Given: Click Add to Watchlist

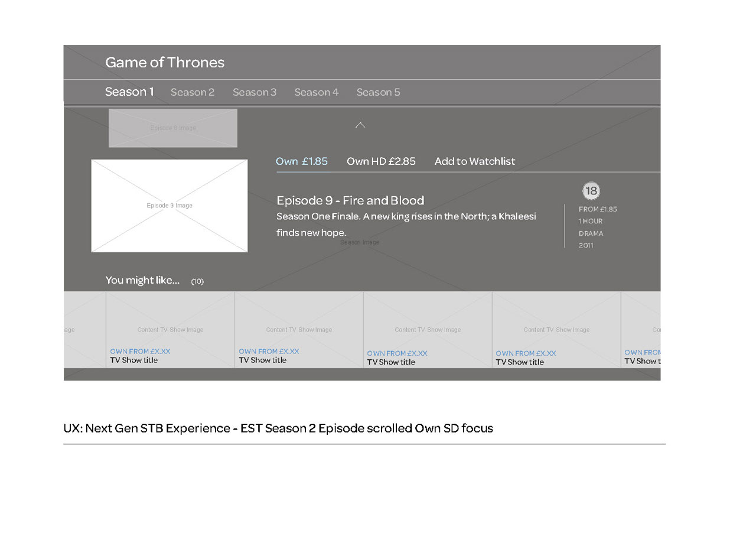Looking at the screenshot, I should click(x=475, y=161).
